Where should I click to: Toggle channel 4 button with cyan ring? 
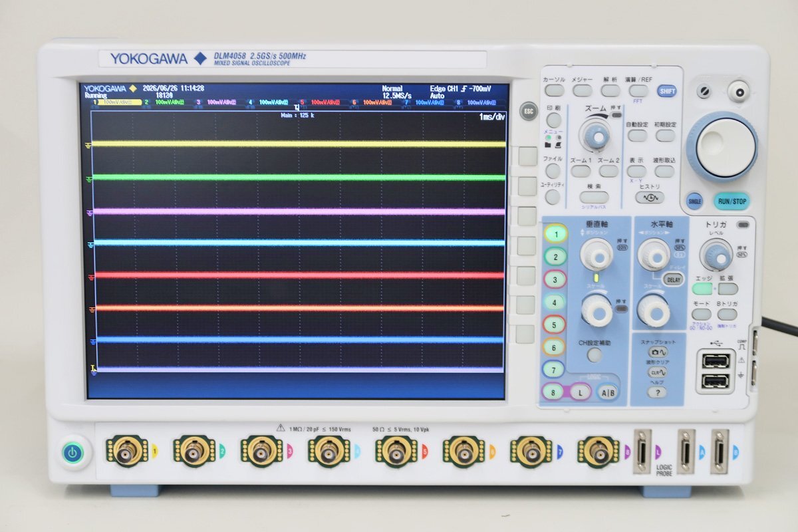[x=555, y=302]
